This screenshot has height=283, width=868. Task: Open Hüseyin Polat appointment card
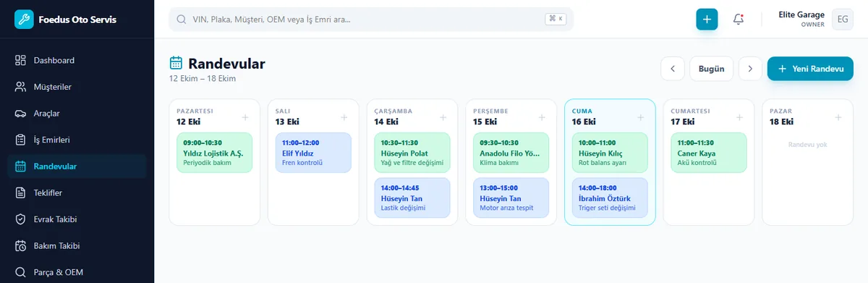[412, 153]
